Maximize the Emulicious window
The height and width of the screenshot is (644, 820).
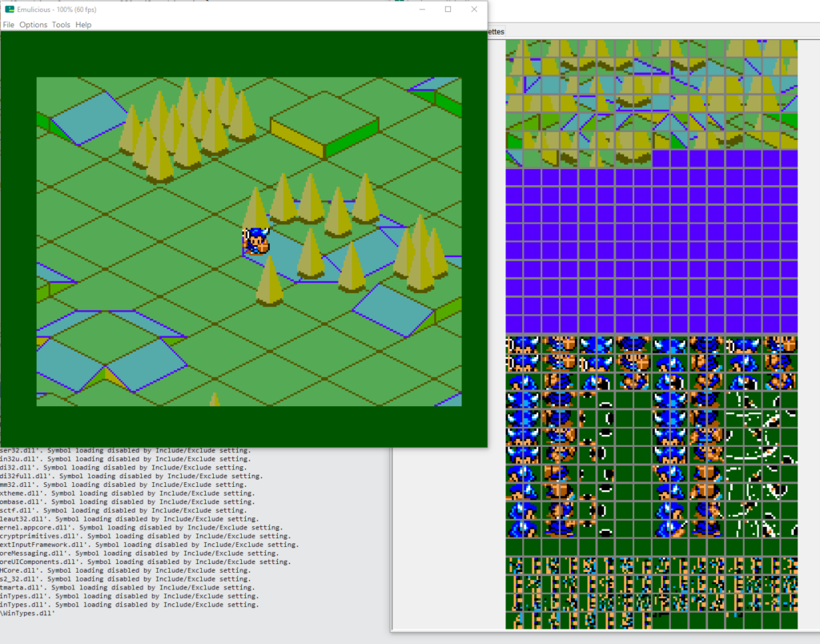(448, 10)
